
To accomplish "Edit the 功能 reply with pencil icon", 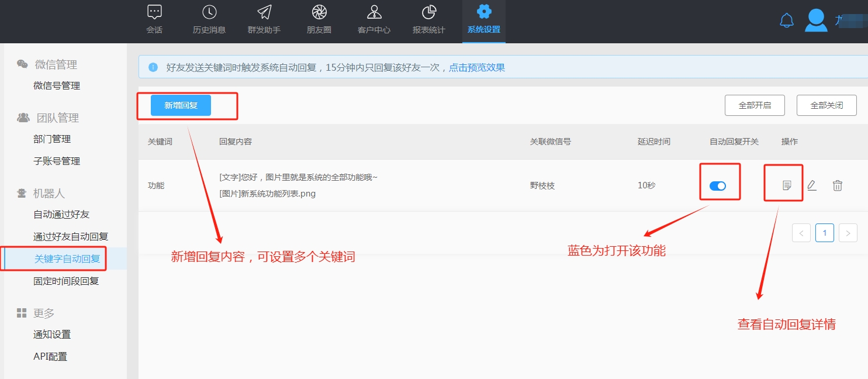I will tap(811, 185).
